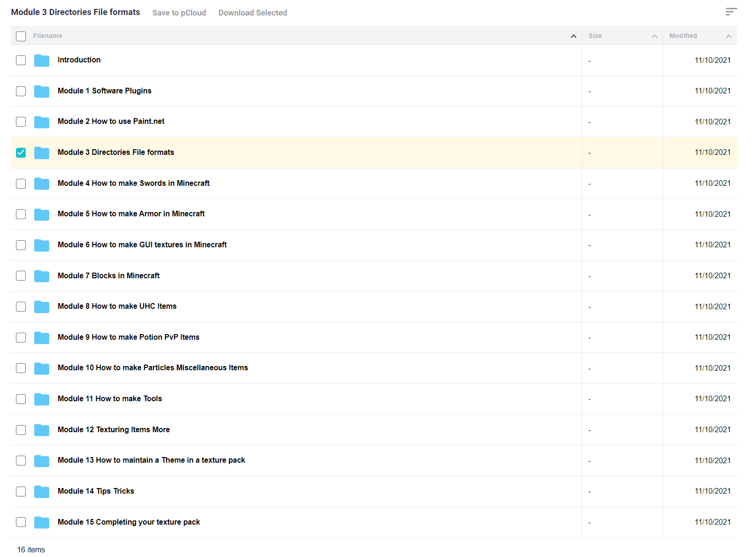756x557 pixels.
Task: Uncheck the Module 3 Directories File formats checkbox
Action: click(21, 153)
